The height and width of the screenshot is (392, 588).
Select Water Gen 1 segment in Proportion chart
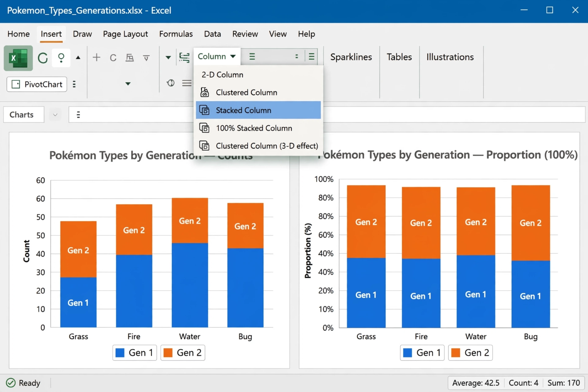click(476, 292)
